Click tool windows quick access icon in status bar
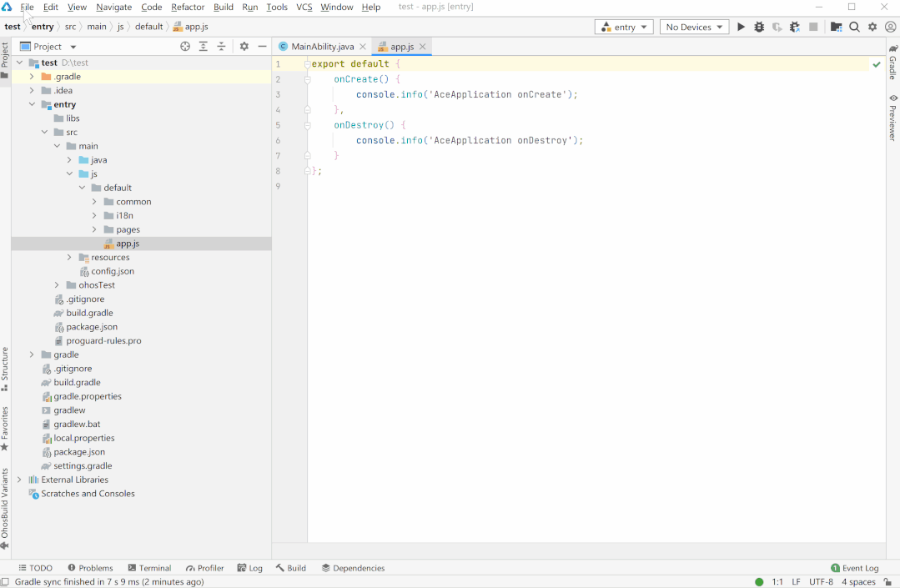This screenshot has height=588, width=900. (5, 581)
